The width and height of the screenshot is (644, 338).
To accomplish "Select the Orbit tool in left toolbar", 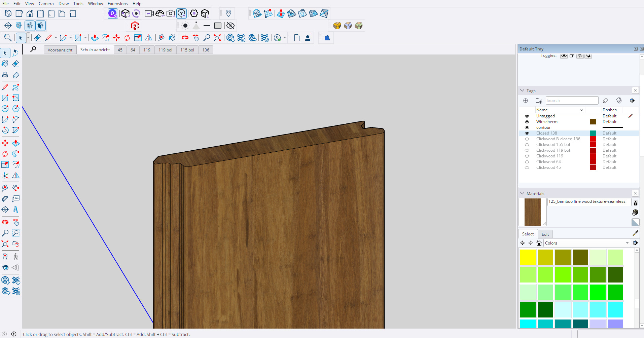I will coord(5,222).
